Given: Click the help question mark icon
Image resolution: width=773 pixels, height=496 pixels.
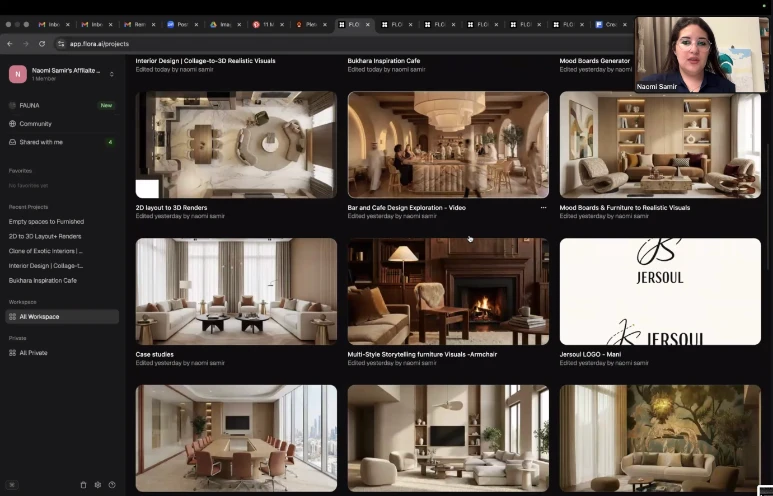Looking at the screenshot, I should pos(111,485).
